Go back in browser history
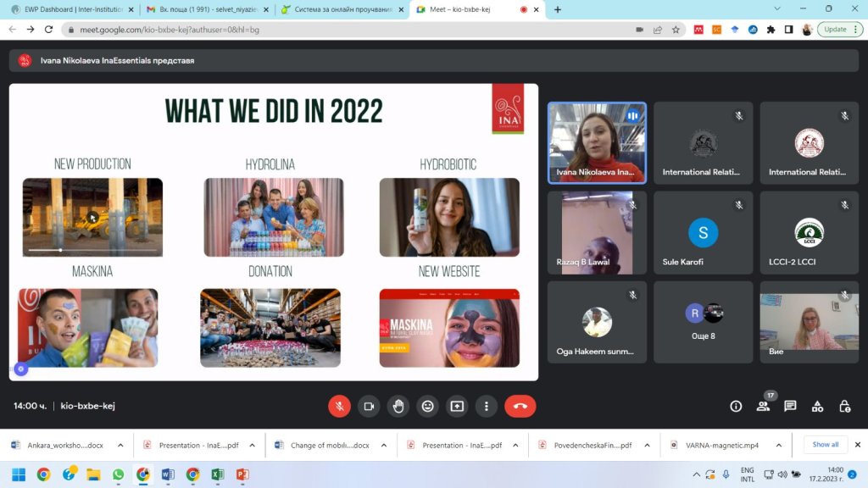868x488 pixels. click(x=12, y=30)
